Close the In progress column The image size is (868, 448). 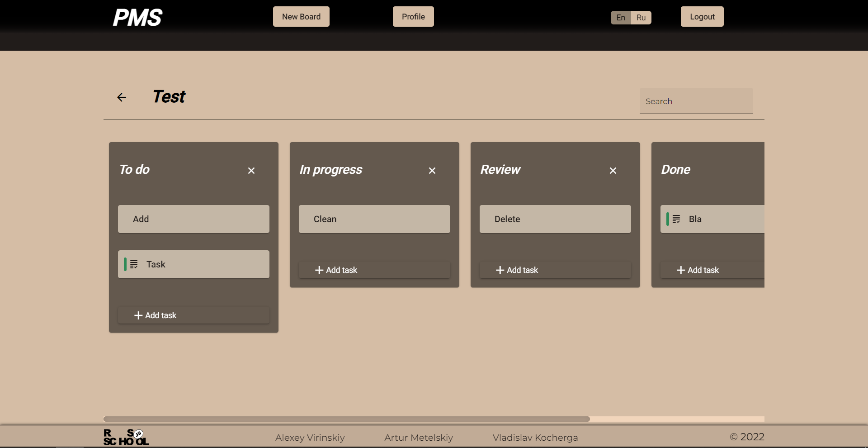432,171
